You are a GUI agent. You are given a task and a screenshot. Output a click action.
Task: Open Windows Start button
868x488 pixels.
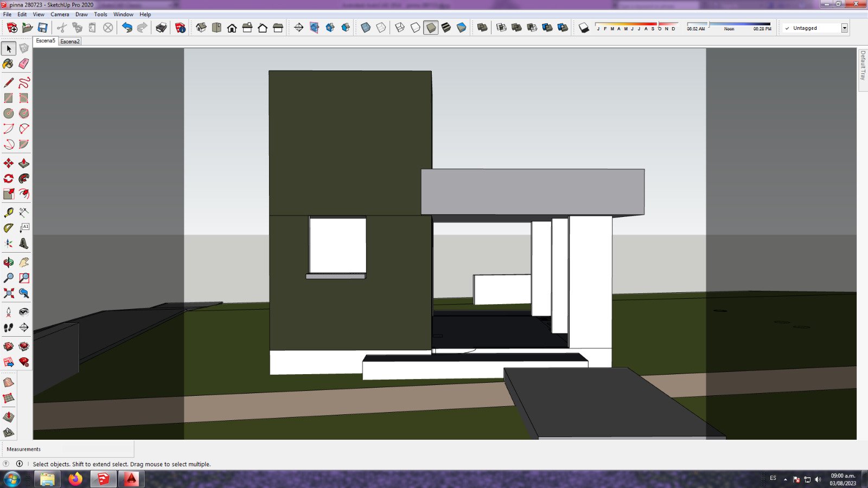pos(12,479)
